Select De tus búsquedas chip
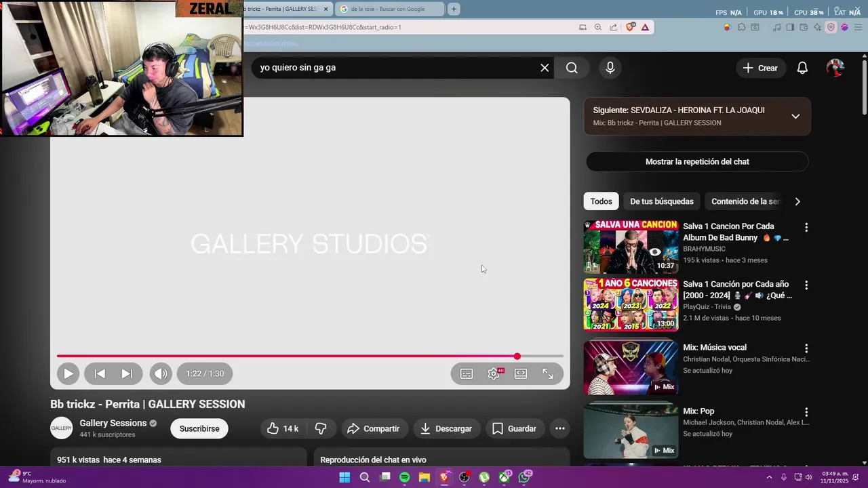The image size is (868, 488). (x=662, y=201)
